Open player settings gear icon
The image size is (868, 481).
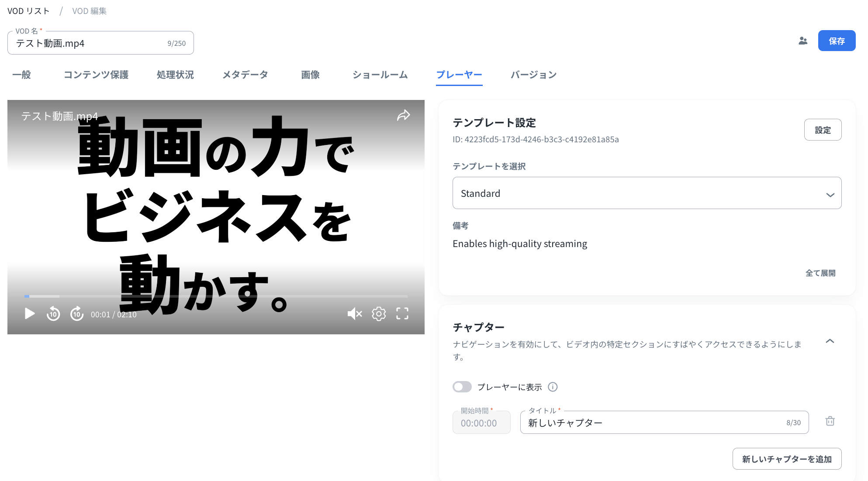(379, 313)
